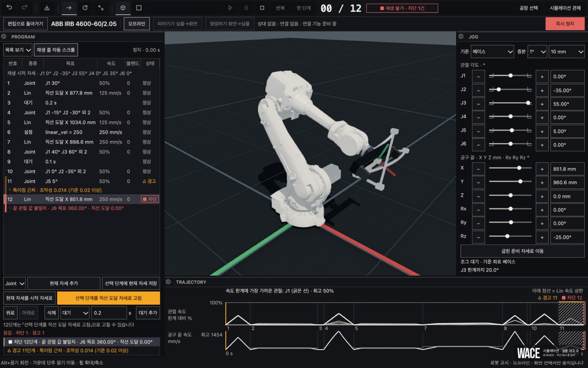Open the 대기 step-type dropdown
Screen dimensions: 588x368
(75, 313)
